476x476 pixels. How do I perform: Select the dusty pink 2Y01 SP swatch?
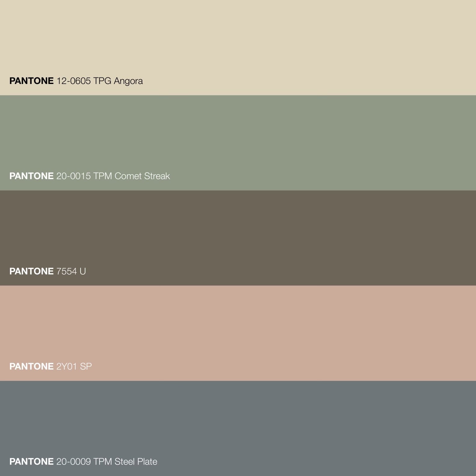(238, 328)
